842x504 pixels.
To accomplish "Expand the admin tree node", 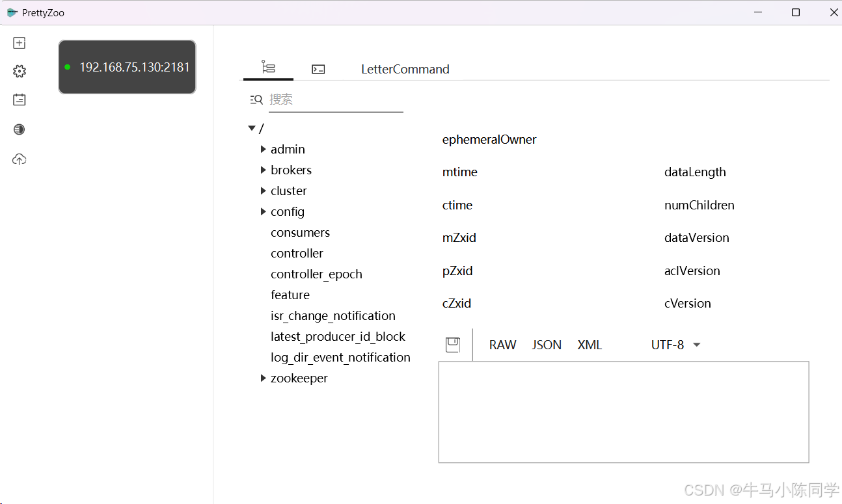I will tap(264, 149).
